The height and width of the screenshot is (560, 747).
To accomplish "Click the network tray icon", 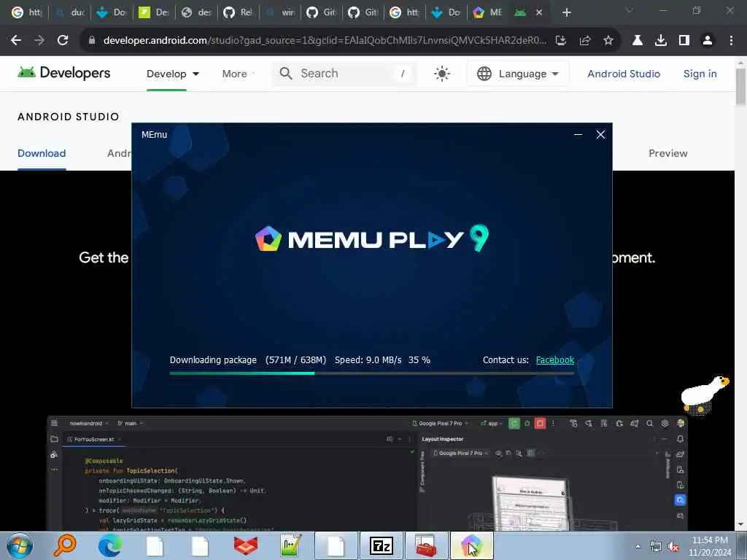I will click(x=656, y=547).
